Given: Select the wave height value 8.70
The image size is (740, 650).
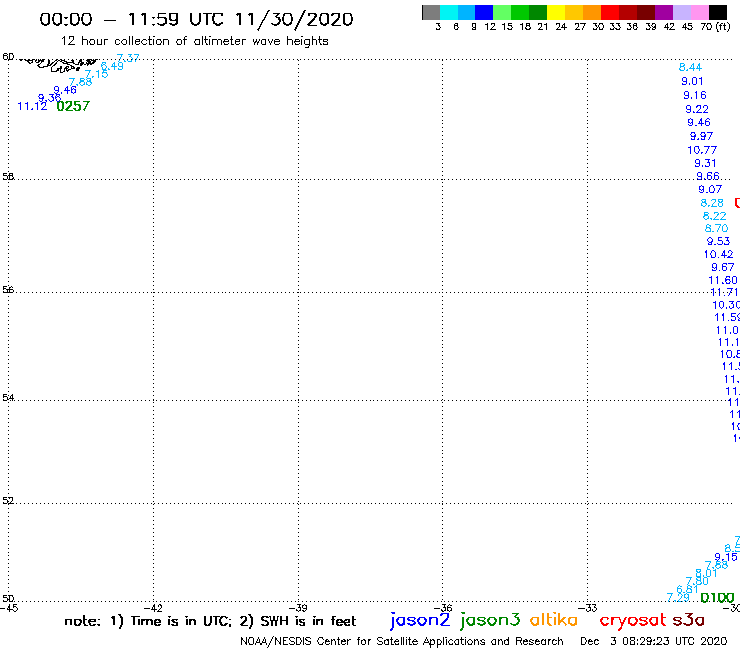Looking at the screenshot, I should (716, 228).
